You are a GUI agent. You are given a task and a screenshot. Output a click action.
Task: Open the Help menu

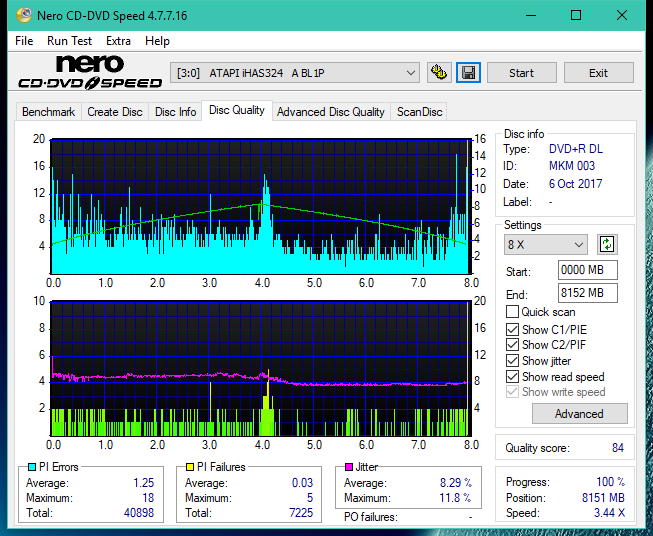pos(157,41)
